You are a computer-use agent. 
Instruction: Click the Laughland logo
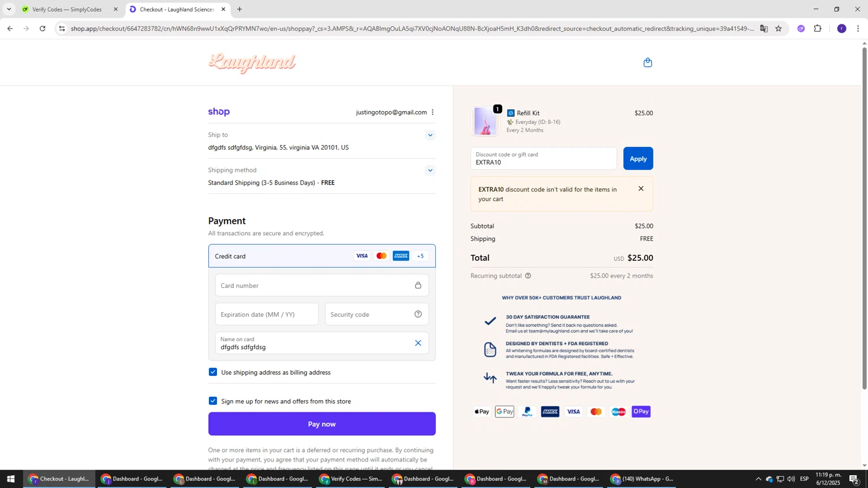pos(252,63)
